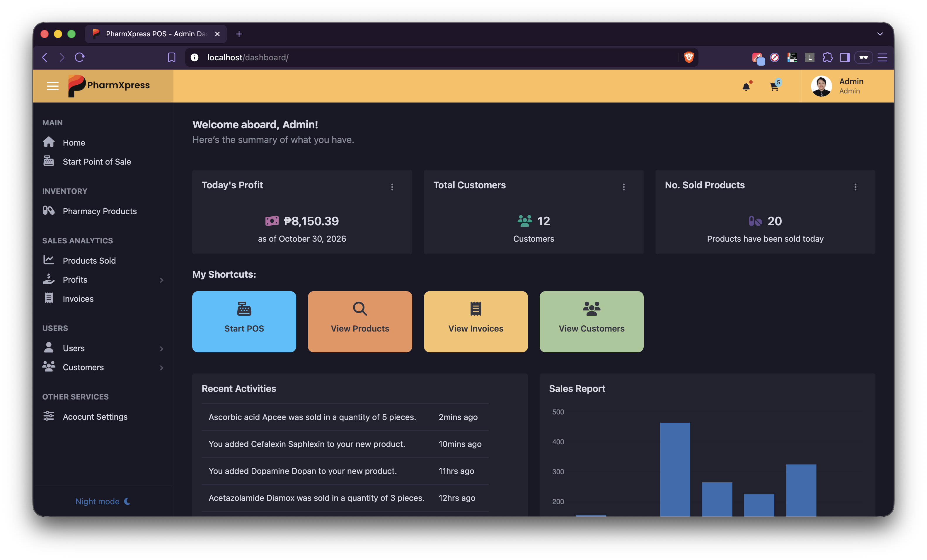Click the pills icon beside 20 sold

point(755,221)
